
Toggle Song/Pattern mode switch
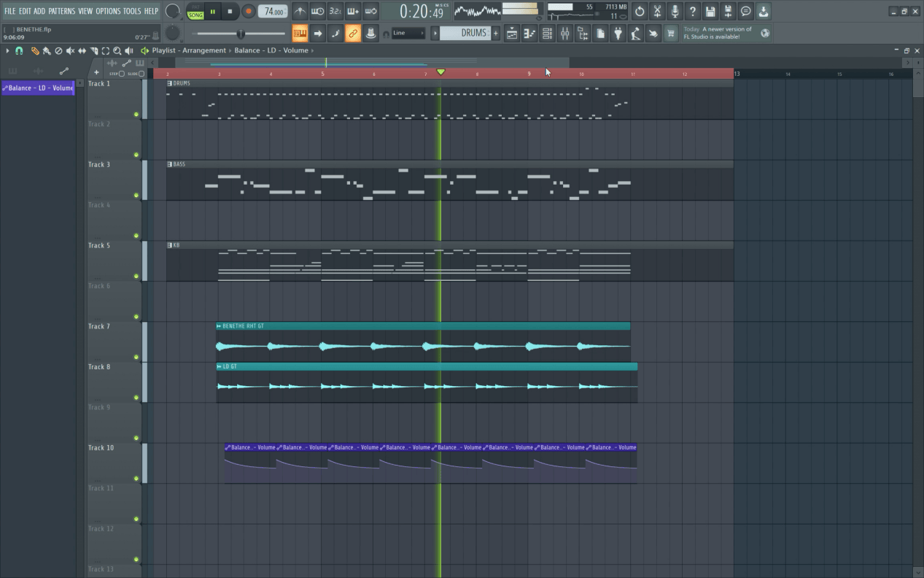(195, 12)
